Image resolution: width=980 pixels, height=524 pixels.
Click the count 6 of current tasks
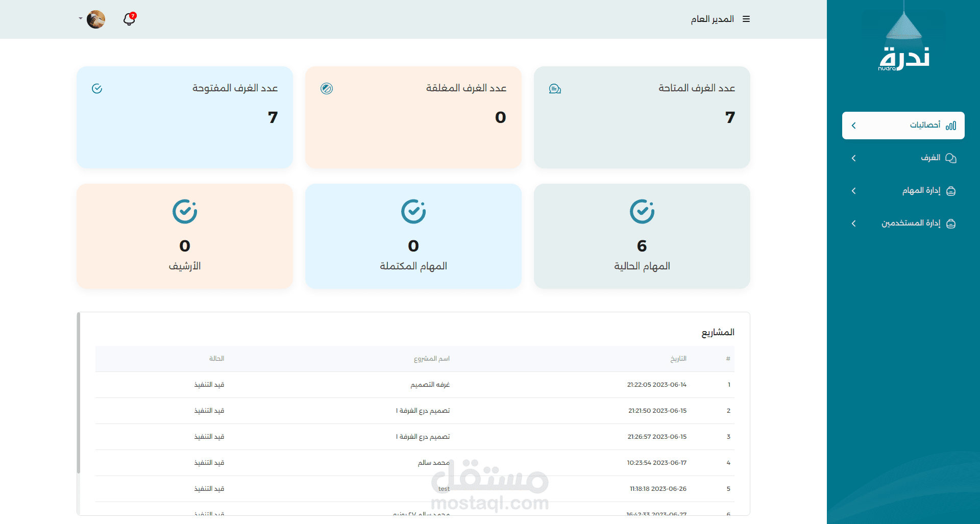click(642, 246)
